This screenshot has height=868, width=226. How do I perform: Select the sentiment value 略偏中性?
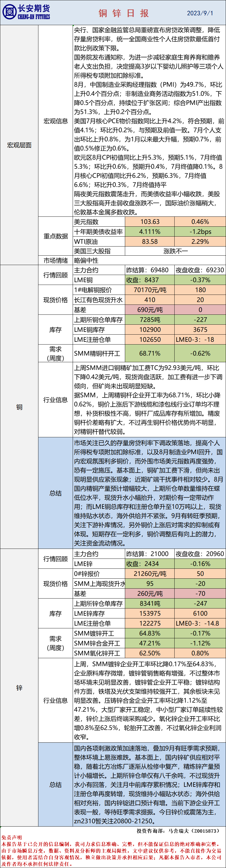(x=86, y=260)
